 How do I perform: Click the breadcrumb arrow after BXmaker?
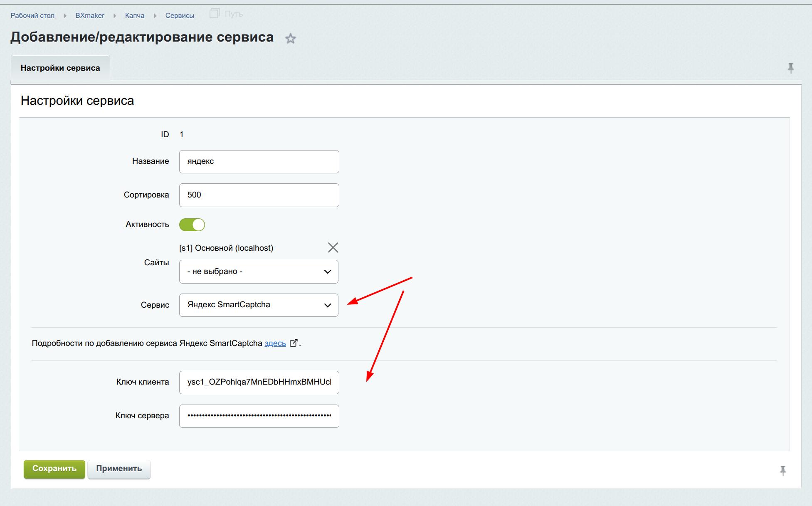115,16
